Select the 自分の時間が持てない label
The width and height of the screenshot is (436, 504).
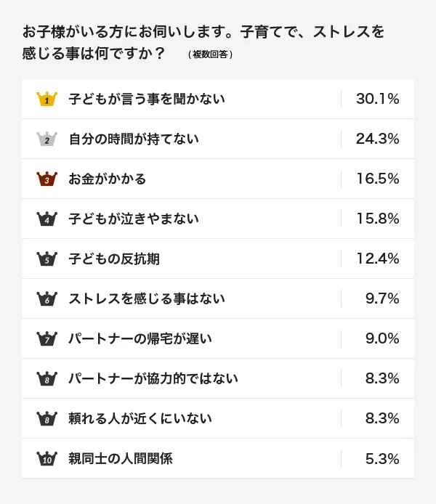click(x=133, y=139)
